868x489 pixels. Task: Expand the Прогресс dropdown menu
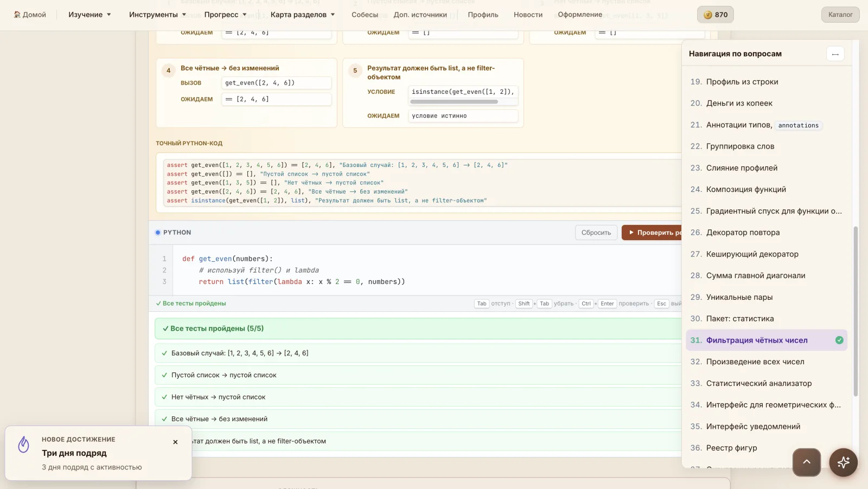point(225,15)
